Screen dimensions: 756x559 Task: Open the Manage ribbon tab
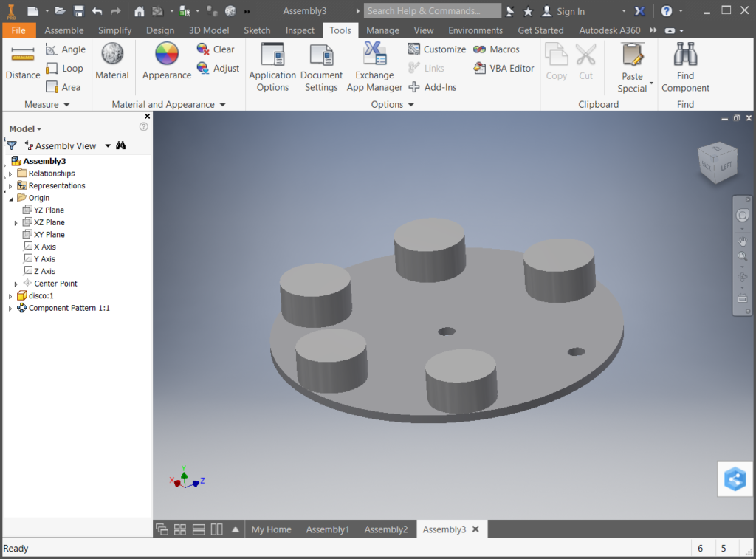pos(383,30)
